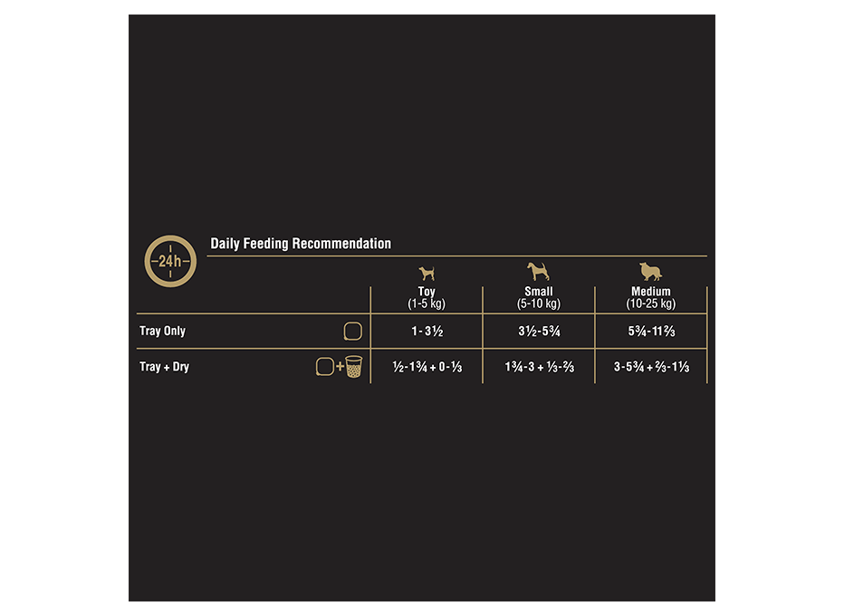The image size is (844, 616).
Task: Click the dry food cup icon
Action: pos(354,367)
